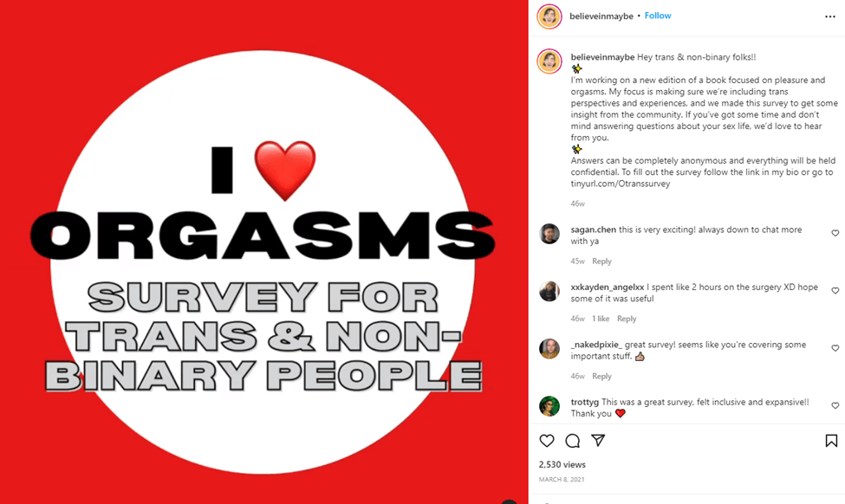The image size is (845, 504).
Task: Click the believeinmaybe username in caption
Action: coord(602,57)
